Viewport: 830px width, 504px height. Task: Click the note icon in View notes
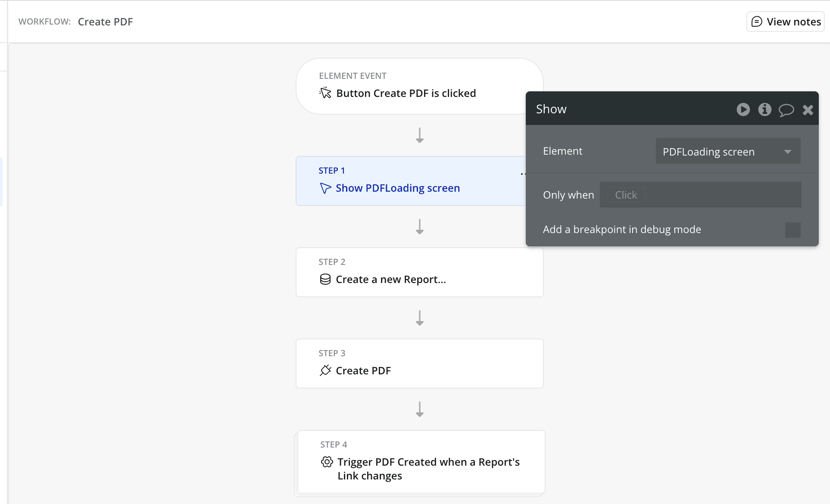pyautogui.click(x=757, y=22)
